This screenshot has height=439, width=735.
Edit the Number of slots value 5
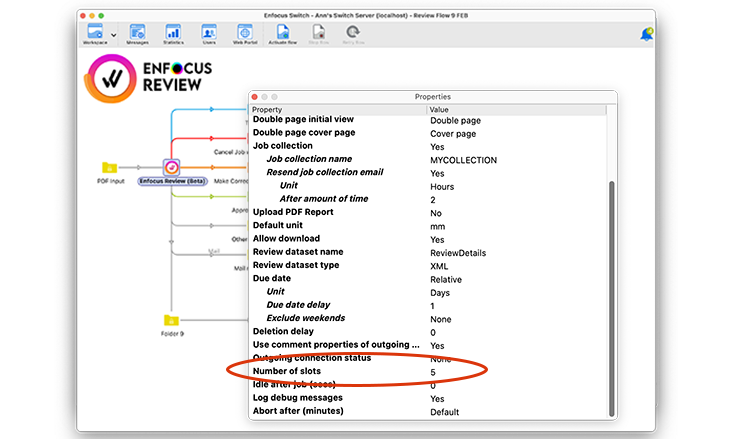click(433, 372)
